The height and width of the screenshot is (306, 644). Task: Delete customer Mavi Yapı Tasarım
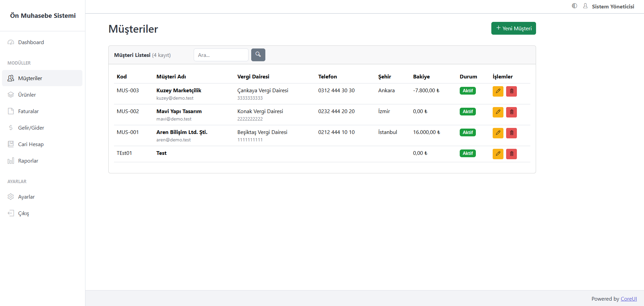tap(512, 112)
